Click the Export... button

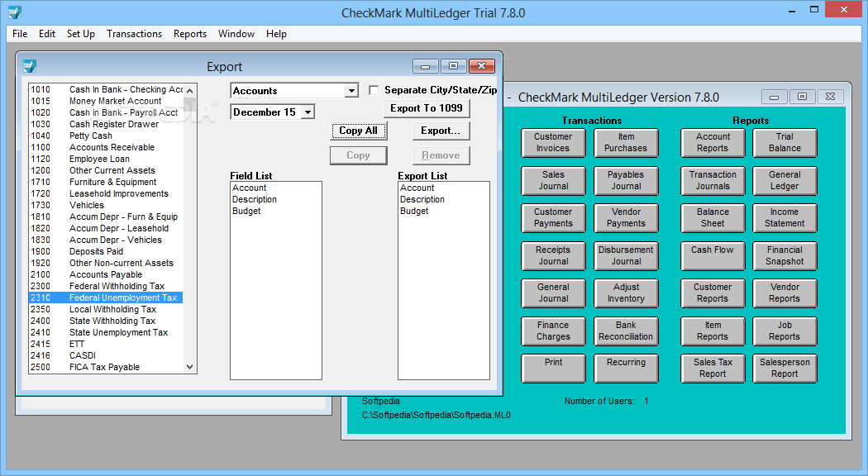[x=441, y=131]
